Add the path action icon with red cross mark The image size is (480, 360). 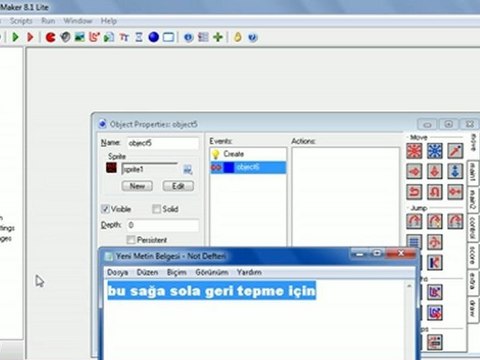[x=435, y=313]
